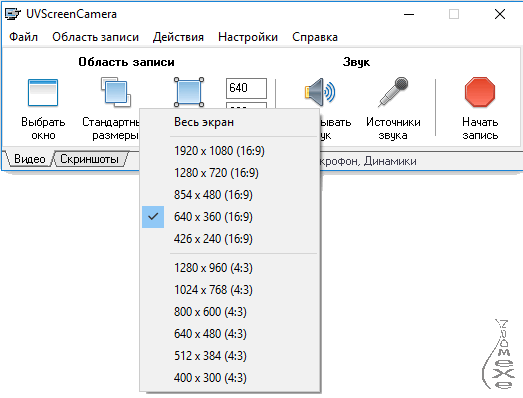The width and height of the screenshot is (523, 398).
Task: Open the Настройки menu
Action: pos(248,37)
